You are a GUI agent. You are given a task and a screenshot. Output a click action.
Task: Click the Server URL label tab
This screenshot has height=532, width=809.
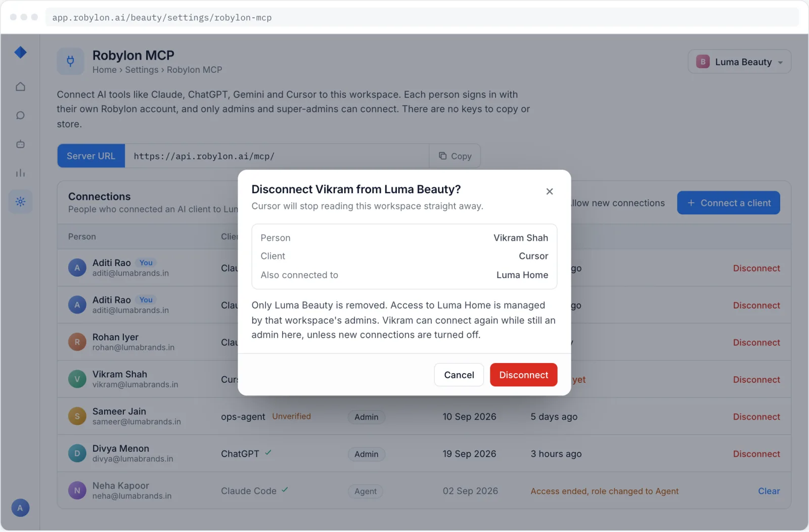tap(91, 156)
